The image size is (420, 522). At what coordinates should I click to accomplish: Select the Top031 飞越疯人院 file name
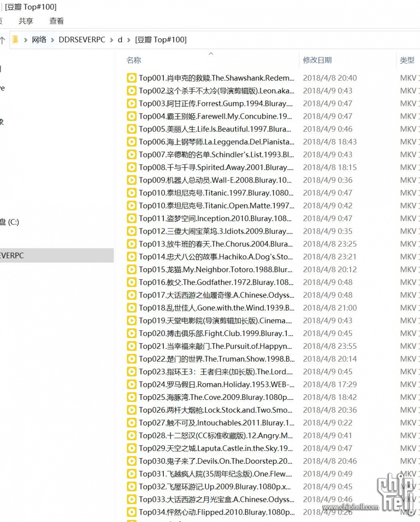click(216, 474)
